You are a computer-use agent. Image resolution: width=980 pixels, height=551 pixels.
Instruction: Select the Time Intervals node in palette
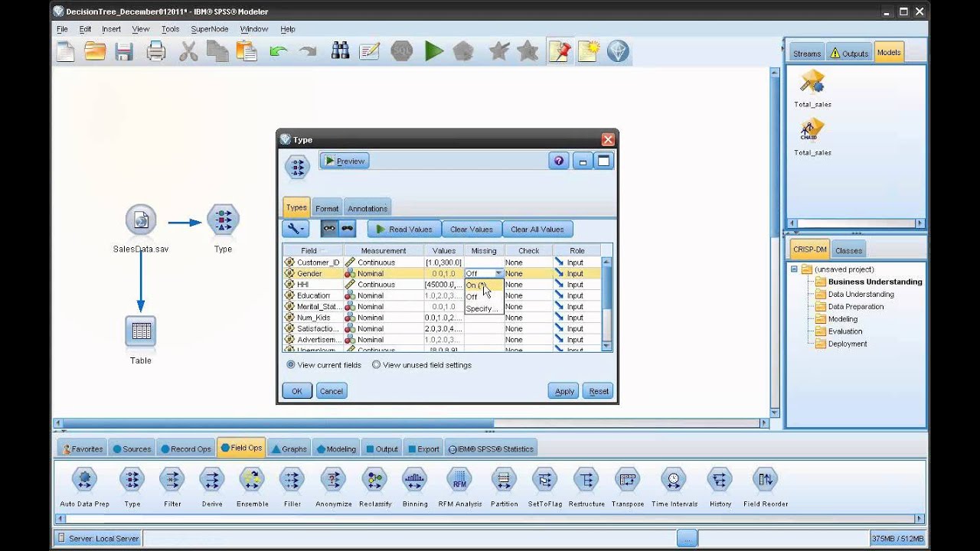click(674, 480)
